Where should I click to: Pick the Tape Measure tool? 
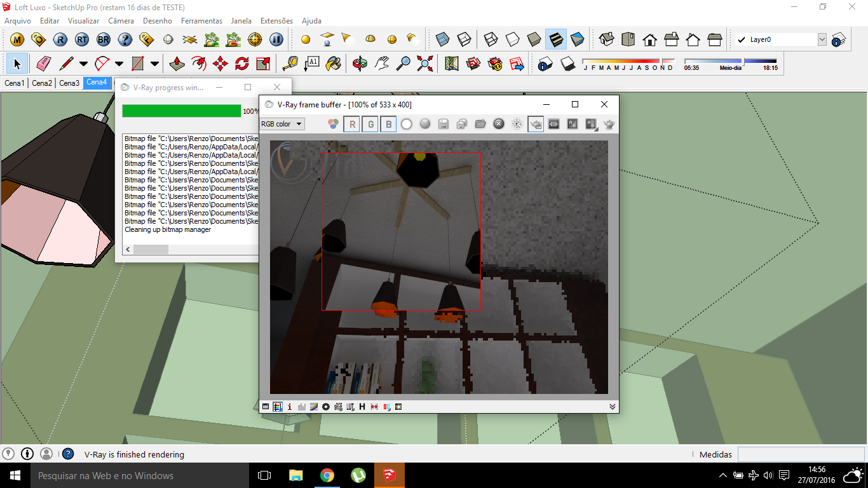point(290,64)
